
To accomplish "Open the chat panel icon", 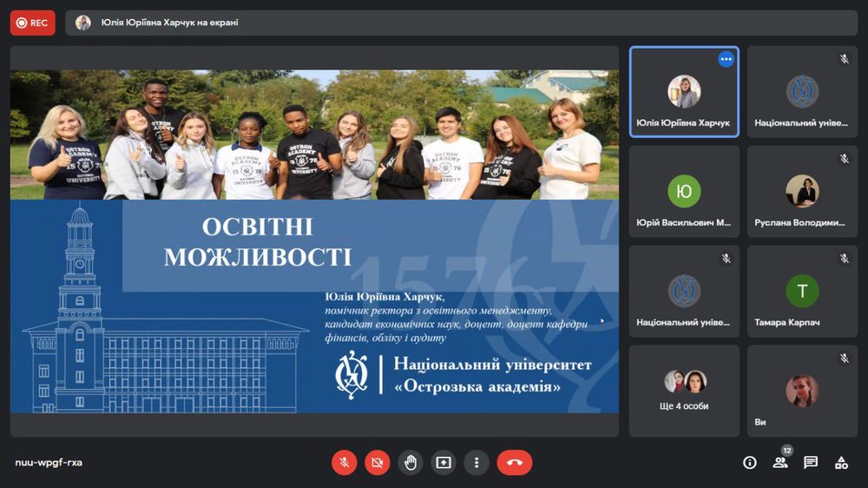I will (811, 463).
